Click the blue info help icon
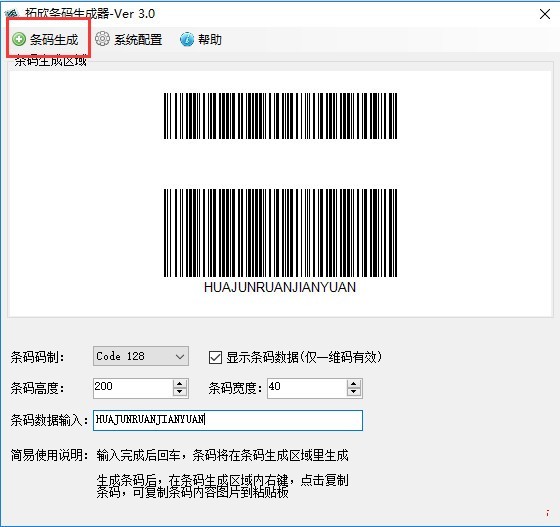 coord(186,39)
